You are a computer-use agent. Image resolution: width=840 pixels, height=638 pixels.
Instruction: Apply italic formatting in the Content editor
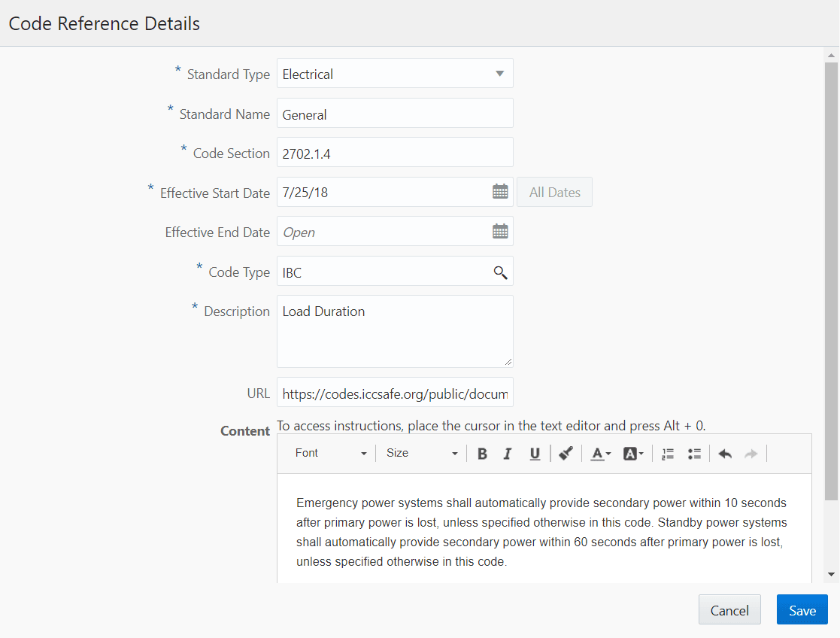tap(508, 453)
